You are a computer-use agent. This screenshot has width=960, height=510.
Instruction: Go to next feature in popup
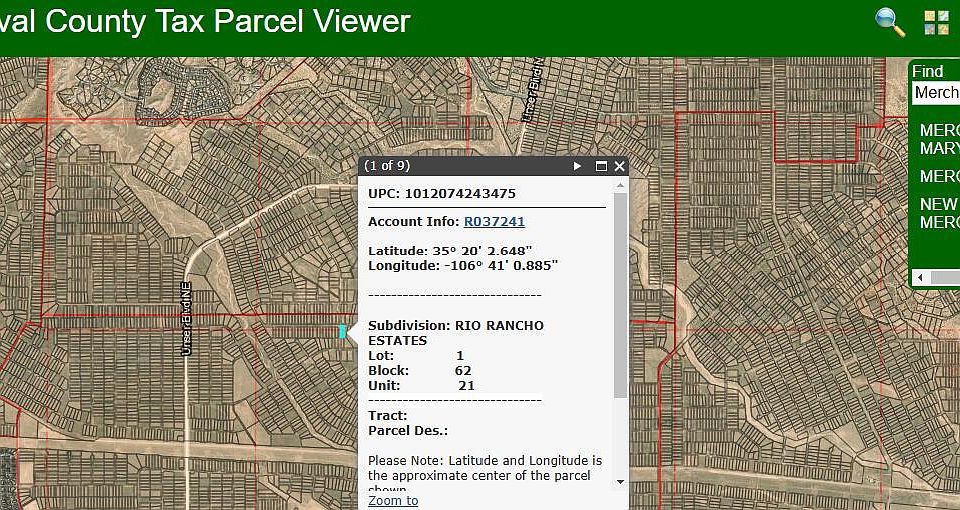[x=577, y=166]
